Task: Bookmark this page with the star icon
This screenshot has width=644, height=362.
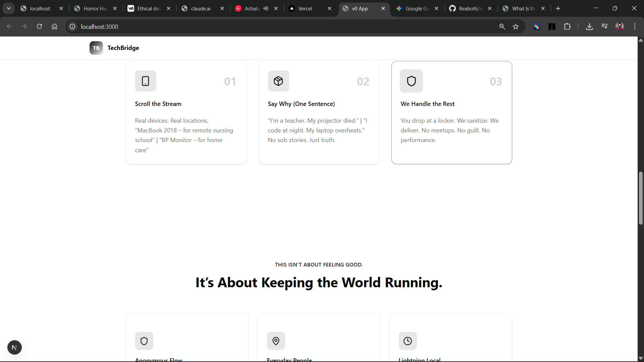Action: (516, 27)
